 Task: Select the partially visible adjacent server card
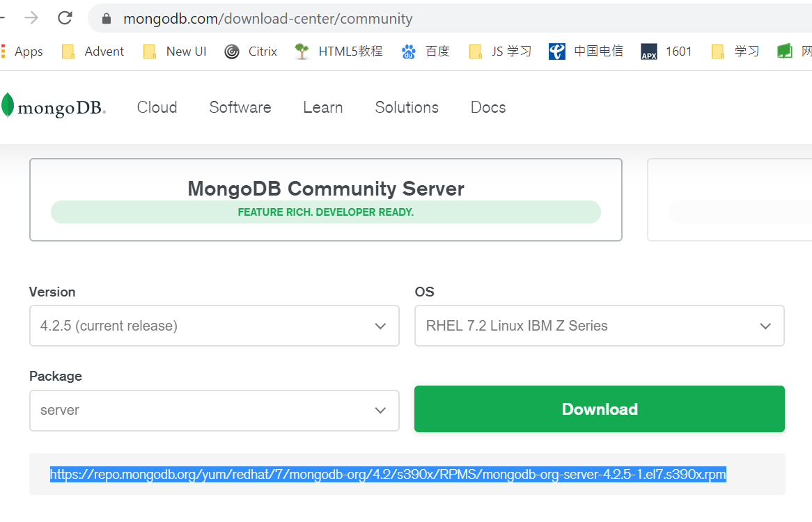(730, 200)
